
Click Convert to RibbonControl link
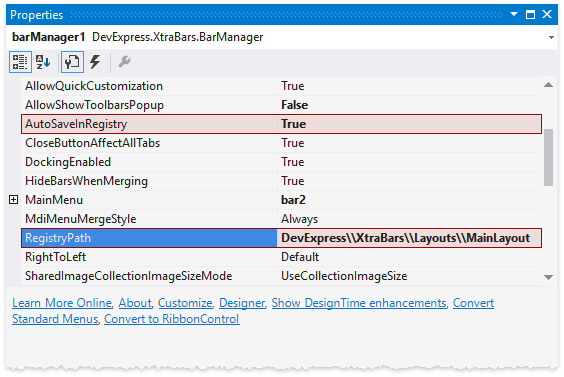tap(172, 319)
